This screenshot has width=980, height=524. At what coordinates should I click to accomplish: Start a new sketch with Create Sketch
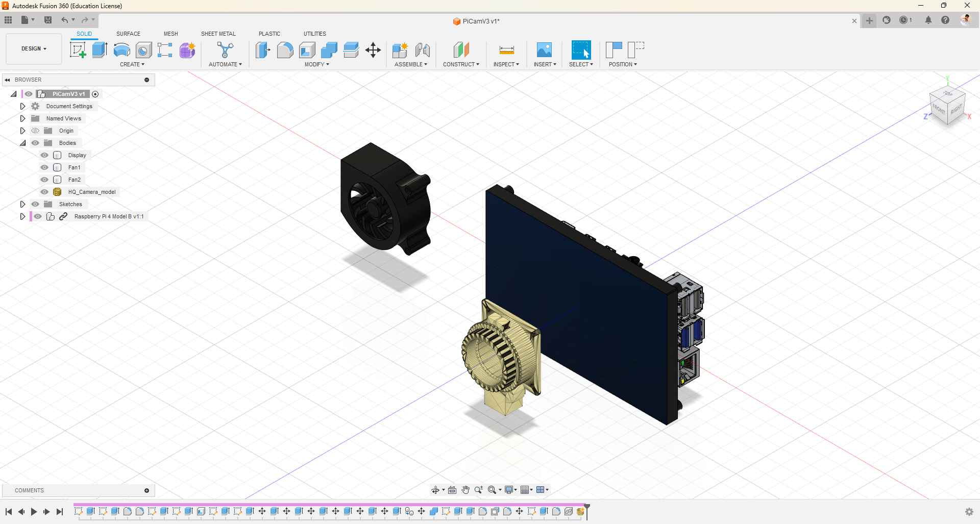(78, 50)
